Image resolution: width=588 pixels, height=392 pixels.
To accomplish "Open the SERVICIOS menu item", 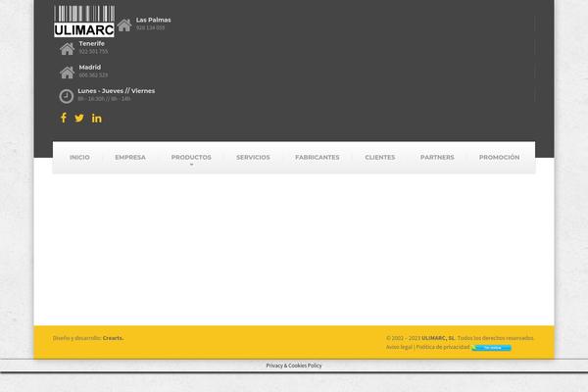I will click(x=253, y=157).
